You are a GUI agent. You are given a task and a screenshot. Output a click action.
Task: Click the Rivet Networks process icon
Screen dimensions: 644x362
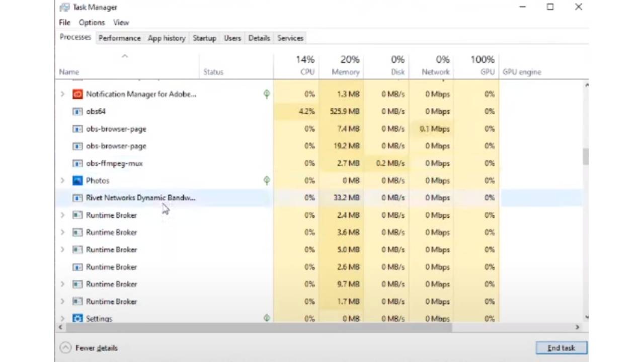click(x=77, y=198)
